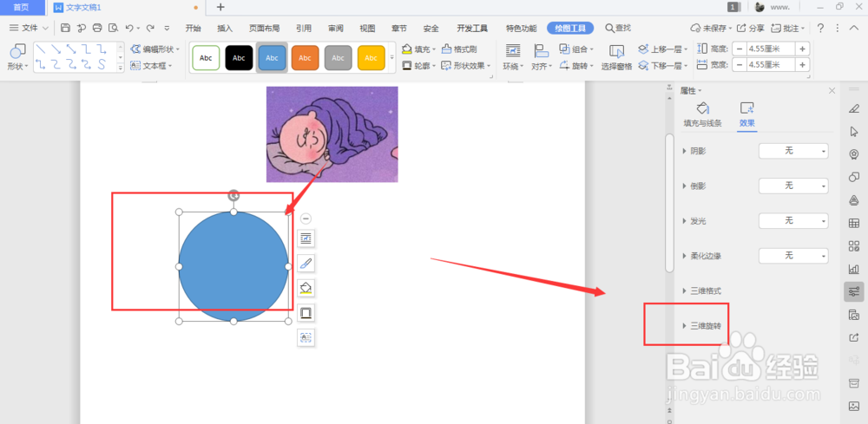The height and width of the screenshot is (424, 868).
Task: Open the 倒影 reflection preset dropdown
Action: pyautogui.click(x=793, y=186)
